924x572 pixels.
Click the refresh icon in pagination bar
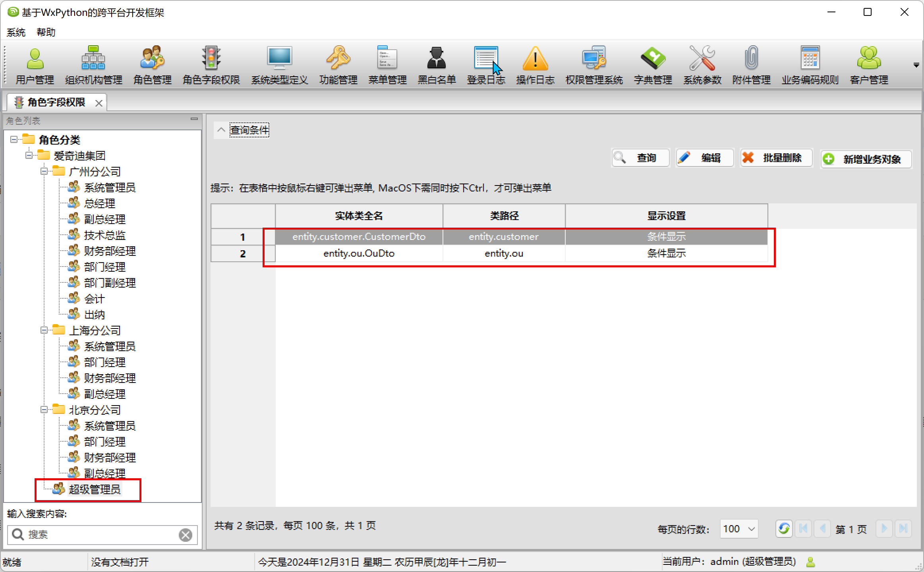784,528
